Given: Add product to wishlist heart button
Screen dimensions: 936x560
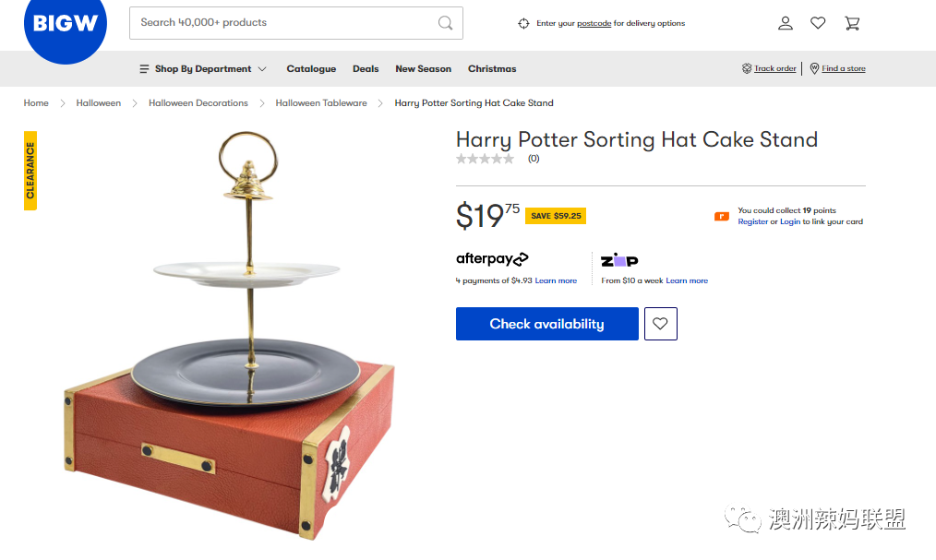Looking at the screenshot, I should 661,324.
